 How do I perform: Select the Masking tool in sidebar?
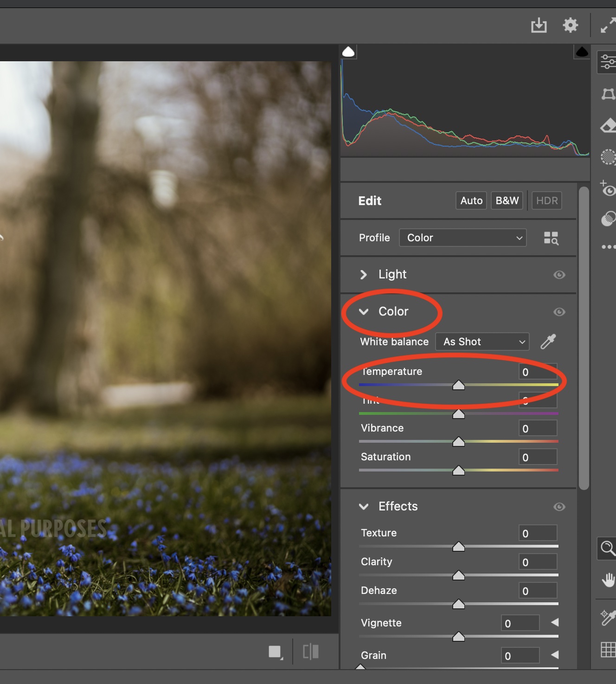[x=608, y=157]
